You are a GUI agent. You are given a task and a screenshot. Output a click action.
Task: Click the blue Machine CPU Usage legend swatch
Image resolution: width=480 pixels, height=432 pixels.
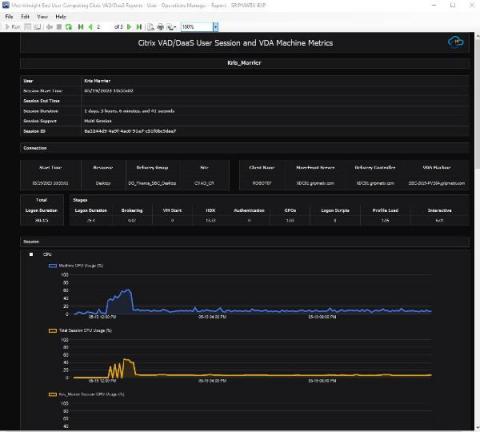(x=53, y=266)
